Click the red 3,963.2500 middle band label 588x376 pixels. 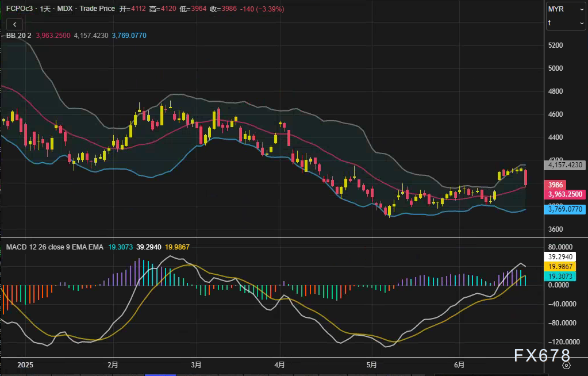566,194
